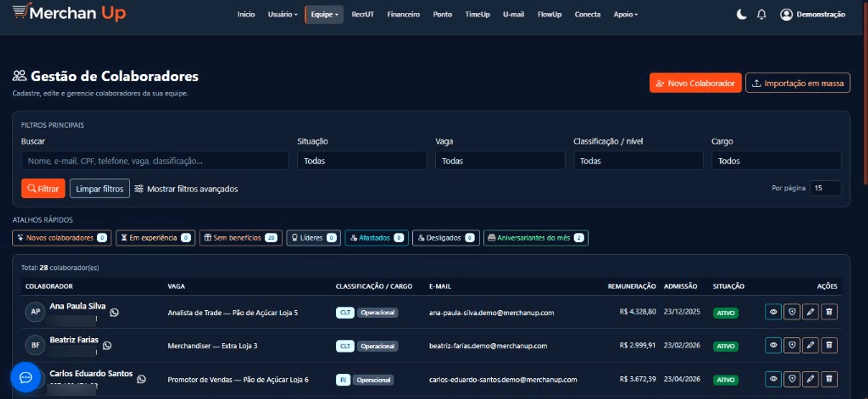Open WhatsApp icon for Ana Paula Silva

coord(114,312)
